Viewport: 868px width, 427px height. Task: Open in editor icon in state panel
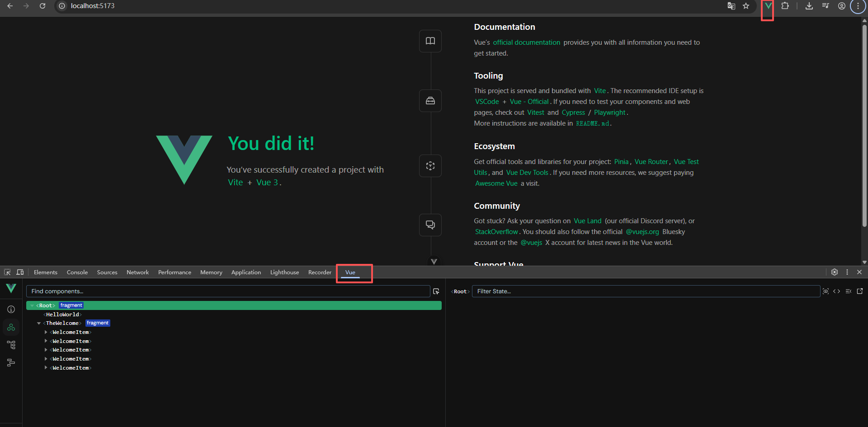pos(860,291)
